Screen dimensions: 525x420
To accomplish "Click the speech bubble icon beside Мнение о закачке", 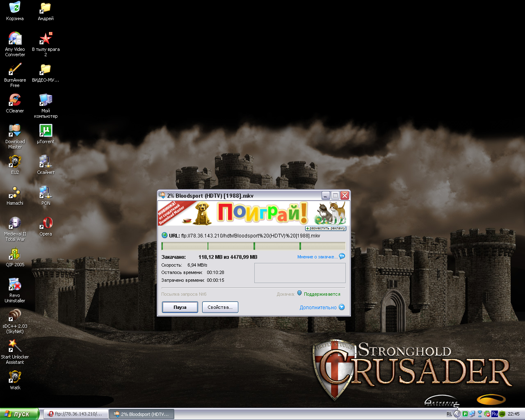I will pyautogui.click(x=342, y=256).
